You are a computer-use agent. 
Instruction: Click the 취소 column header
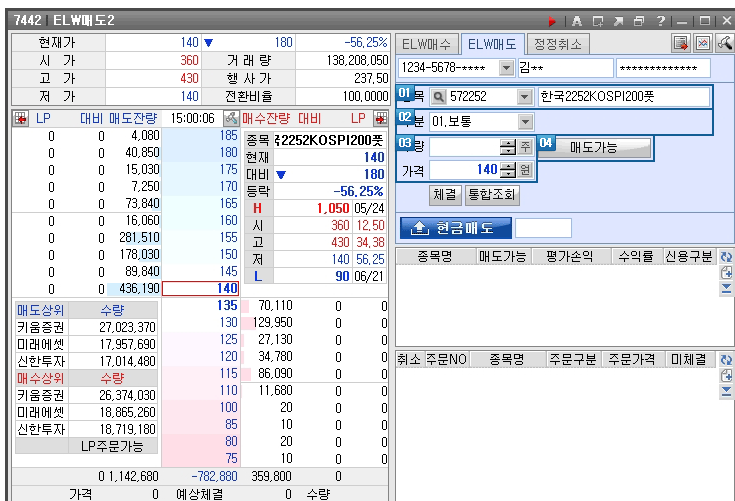tap(409, 359)
